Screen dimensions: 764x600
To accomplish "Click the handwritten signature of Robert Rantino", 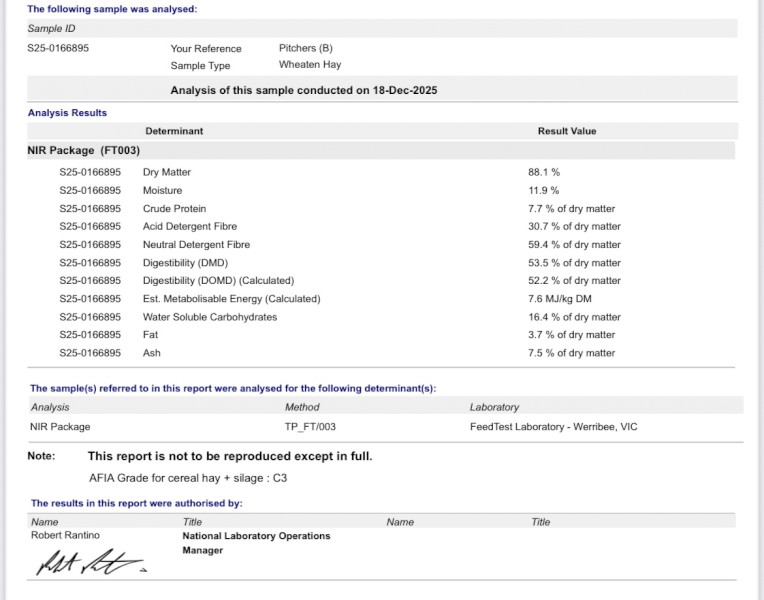I will pyautogui.click(x=90, y=564).
